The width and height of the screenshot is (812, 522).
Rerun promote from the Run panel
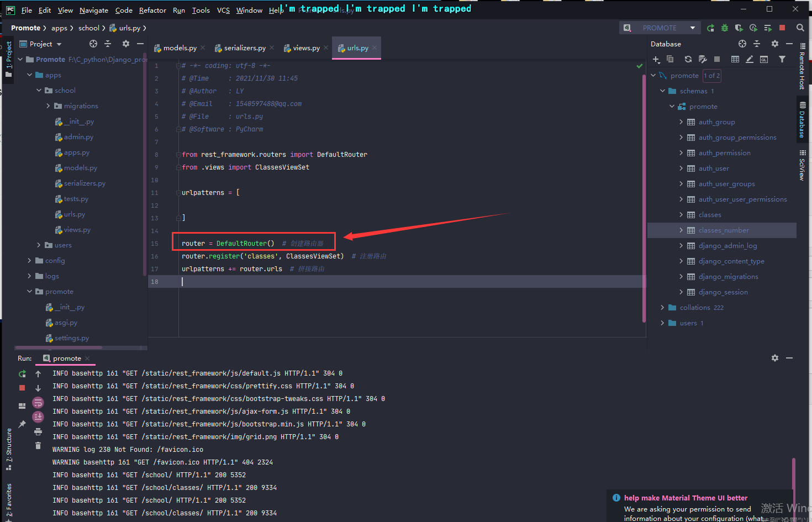pos(22,374)
